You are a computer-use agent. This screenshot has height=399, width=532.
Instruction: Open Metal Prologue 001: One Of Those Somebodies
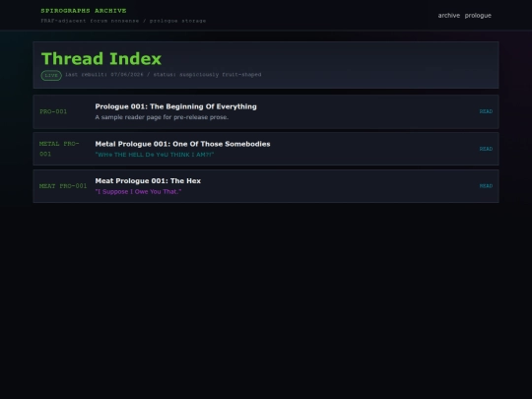tap(182, 144)
